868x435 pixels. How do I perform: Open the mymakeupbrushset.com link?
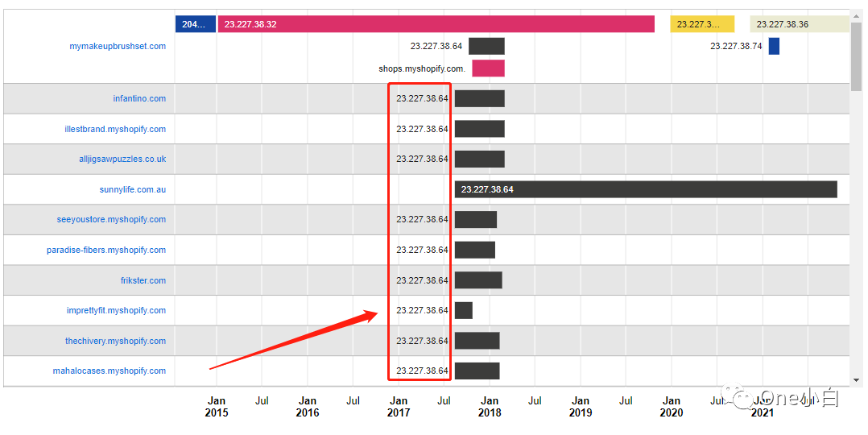[x=118, y=46]
